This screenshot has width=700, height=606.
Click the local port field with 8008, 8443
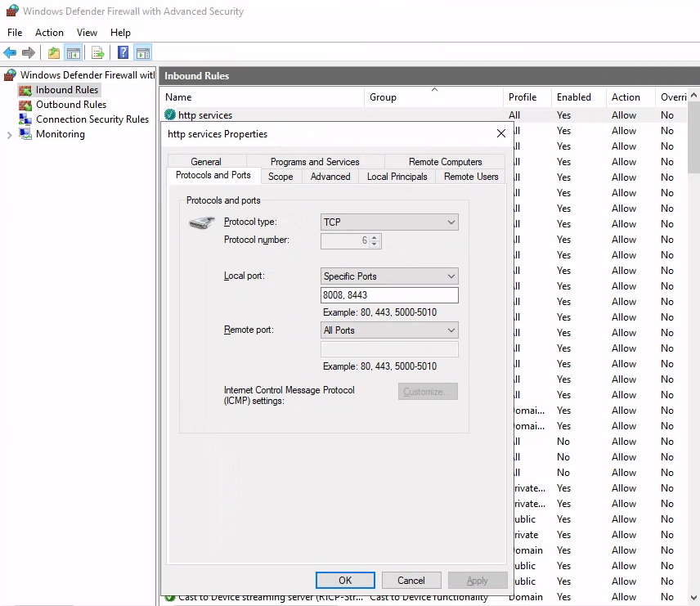point(389,295)
